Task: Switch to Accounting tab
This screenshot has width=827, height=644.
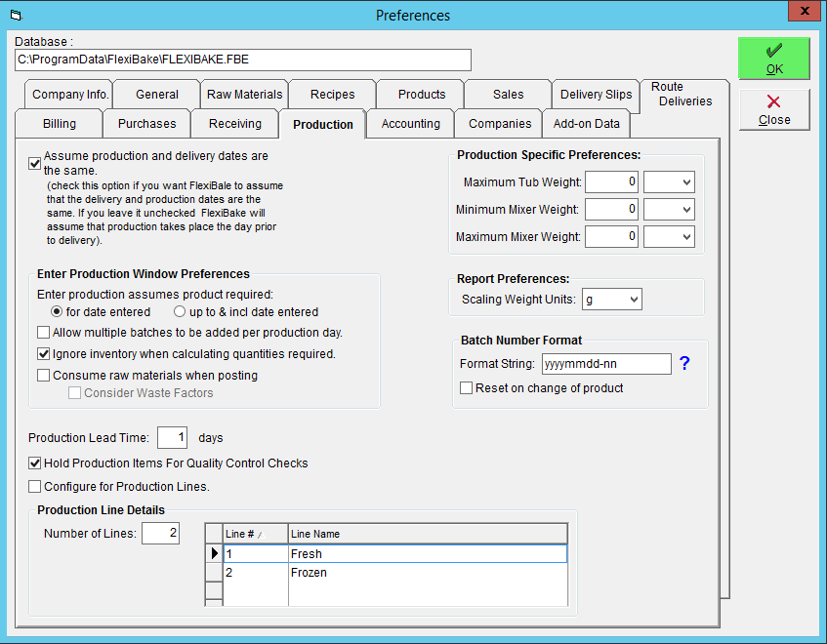Action: (x=410, y=124)
